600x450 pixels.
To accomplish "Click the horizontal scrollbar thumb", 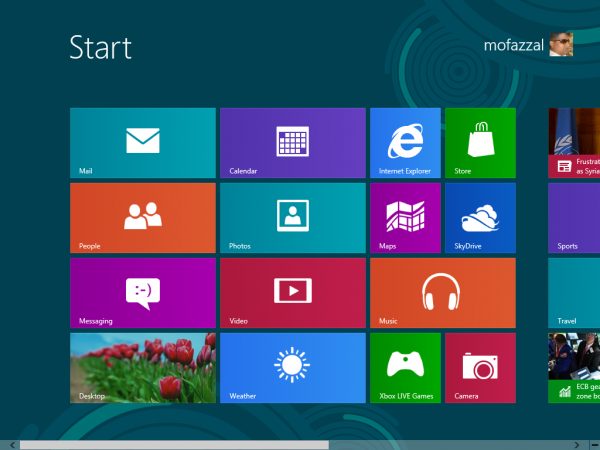I will (174, 445).
